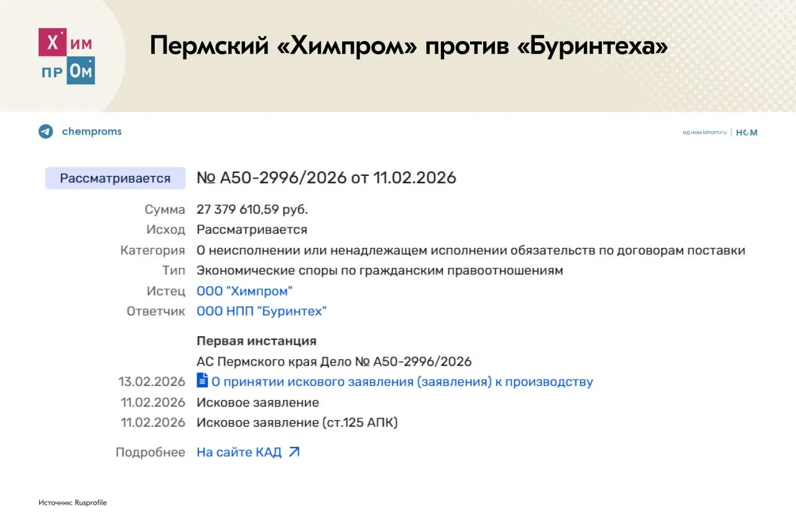Click the external link arrow after КАД

(294, 452)
